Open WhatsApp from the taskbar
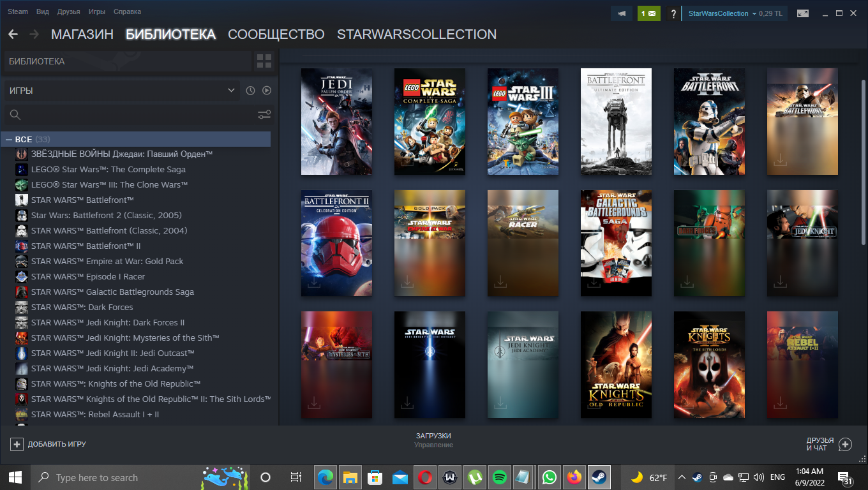The image size is (868, 490). pos(549,477)
